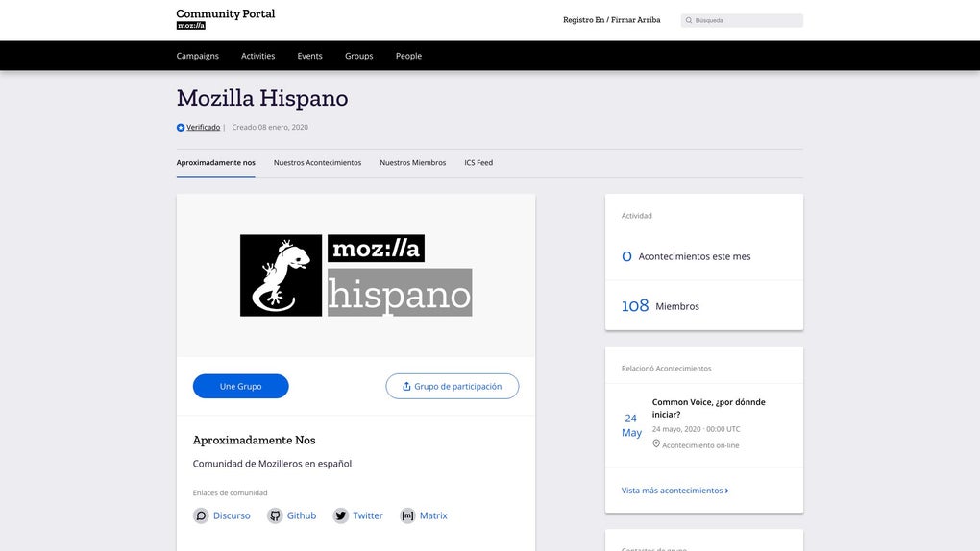Click the Twitter bird icon
This screenshot has width=980, height=551.
point(341,516)
